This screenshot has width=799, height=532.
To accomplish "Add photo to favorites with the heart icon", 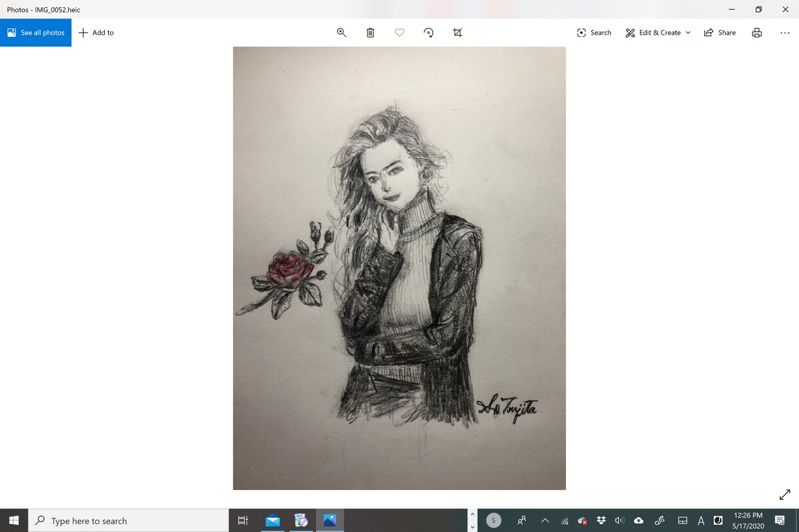I will [x=399, y=33].
